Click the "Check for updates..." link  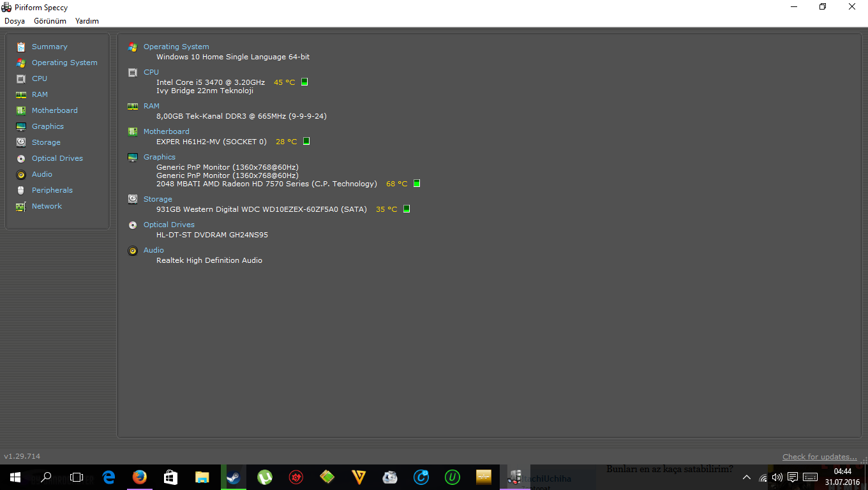click(820, 457)
